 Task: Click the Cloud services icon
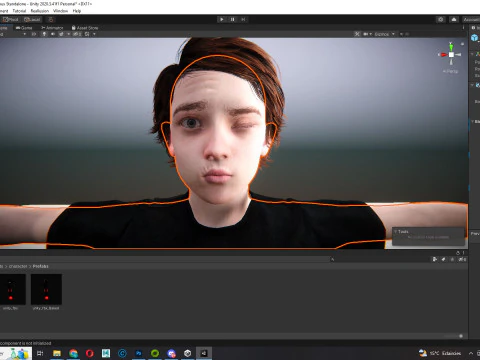454,19
